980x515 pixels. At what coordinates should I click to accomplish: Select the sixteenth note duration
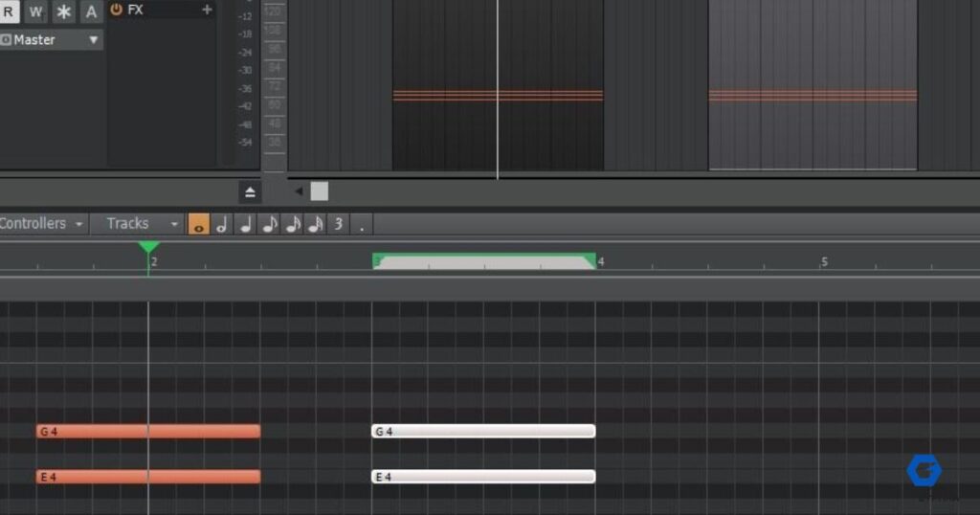coord(293,224)
